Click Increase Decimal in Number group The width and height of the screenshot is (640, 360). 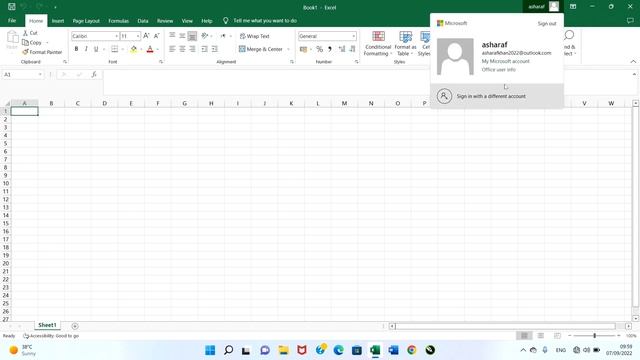tap(342, 49)
